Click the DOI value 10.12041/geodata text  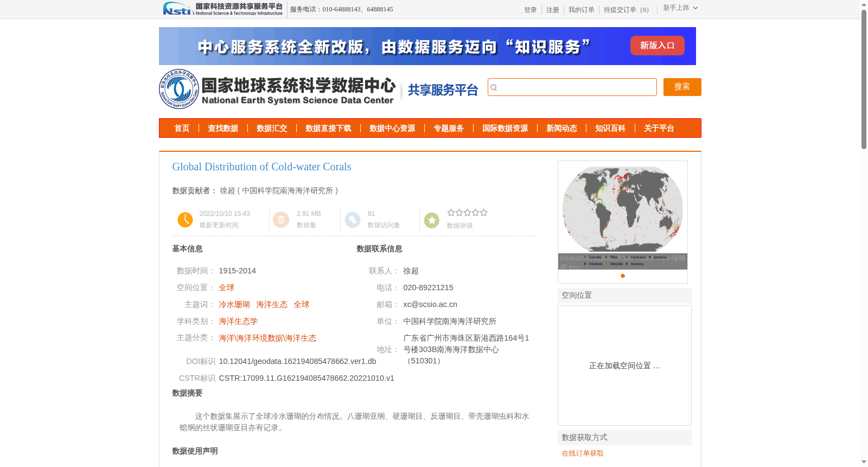coord(297,361)
